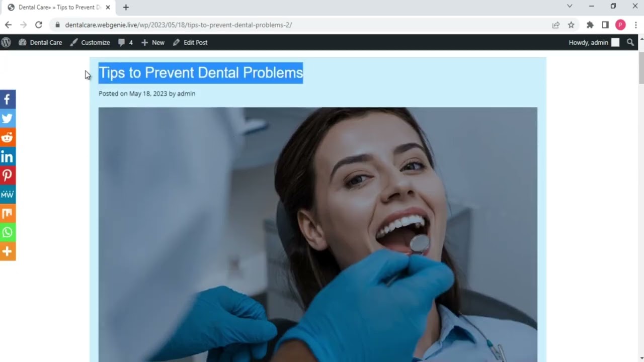Screen dimensions: 644x362
Task: Click the "Posted on" text
Action: click(x=113, y=94)
